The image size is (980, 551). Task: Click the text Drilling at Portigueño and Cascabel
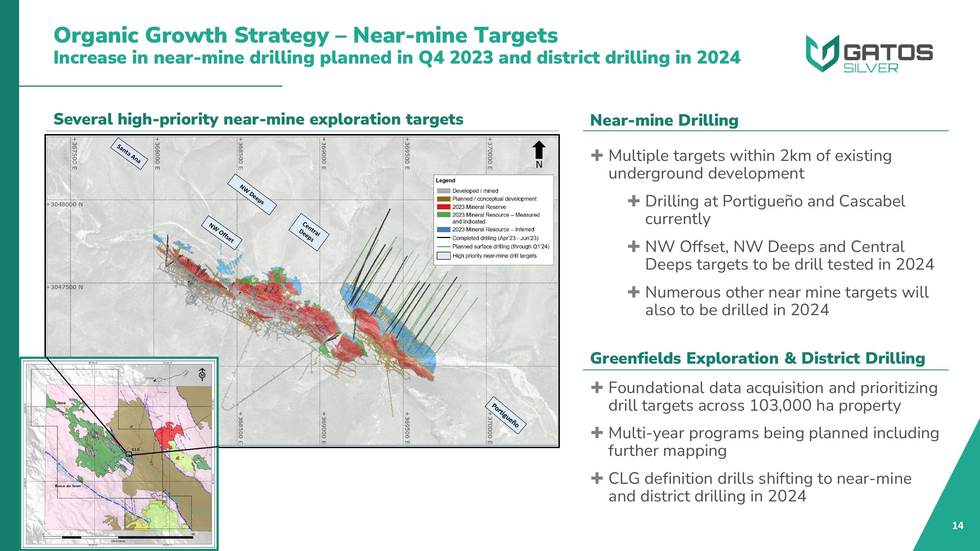coord(775,201)
